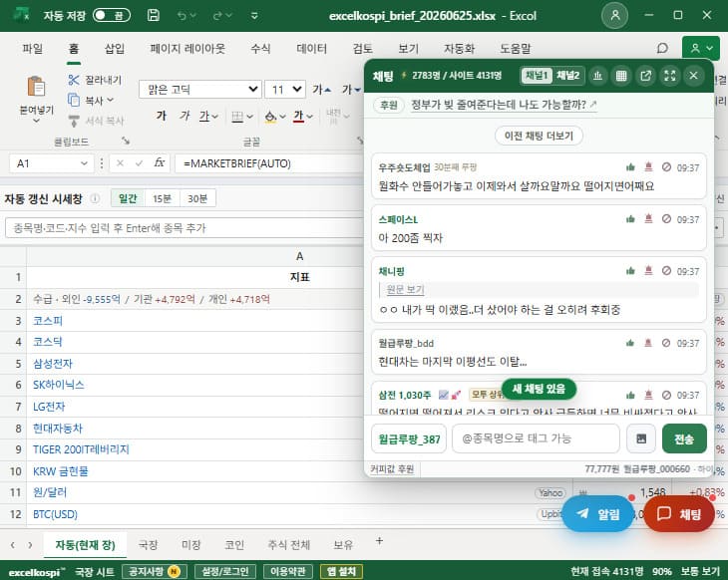Viewport: 728px width, 580px height.
Task: Click the blue 알림 floating button
Action: click(x=598, y=513)
